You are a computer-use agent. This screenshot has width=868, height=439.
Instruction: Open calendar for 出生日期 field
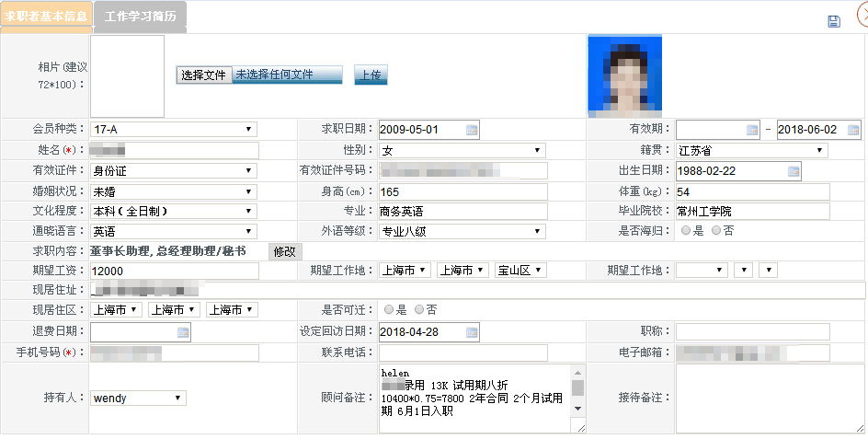coord(794,171)
